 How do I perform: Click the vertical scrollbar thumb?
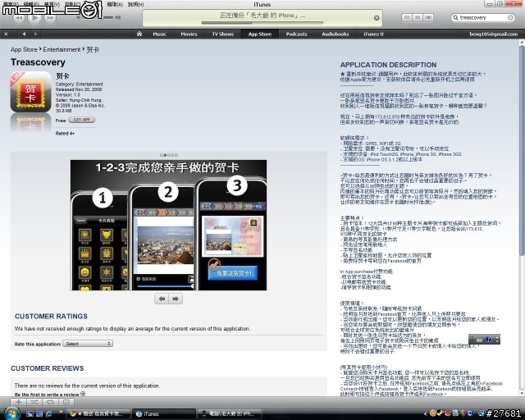coord(522,151)
